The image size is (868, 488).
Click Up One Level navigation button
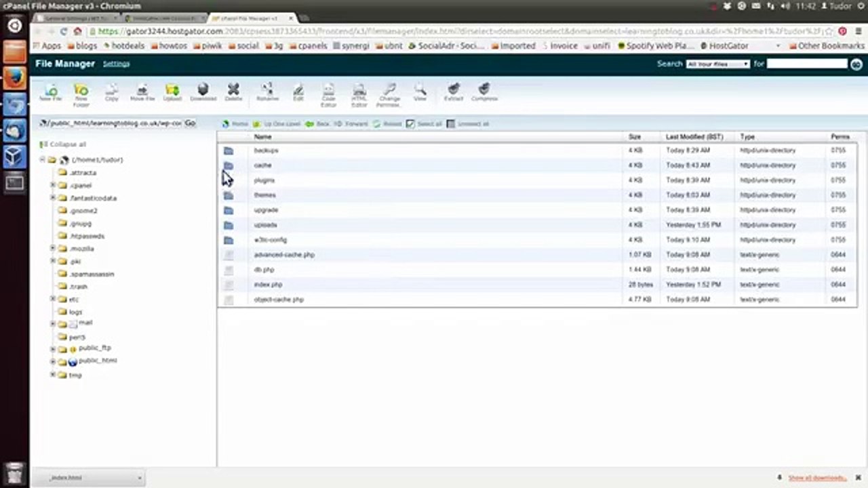277,124
